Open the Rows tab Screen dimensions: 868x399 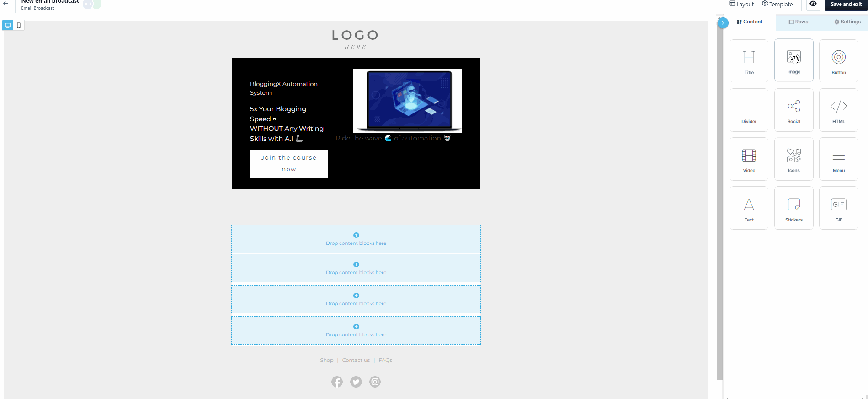[x=798, y=22]
